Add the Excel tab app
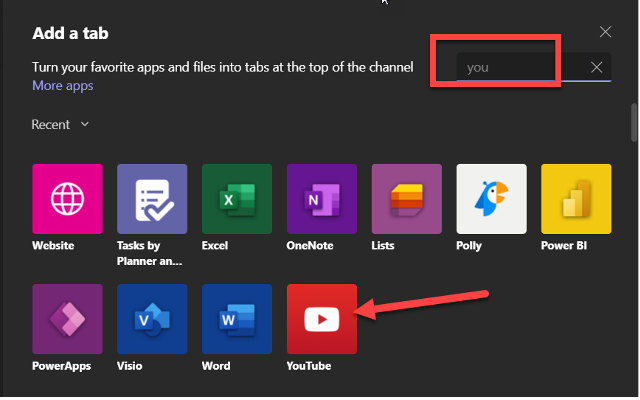Viewport: 640px width, 400px height. [x=237, y=199]
